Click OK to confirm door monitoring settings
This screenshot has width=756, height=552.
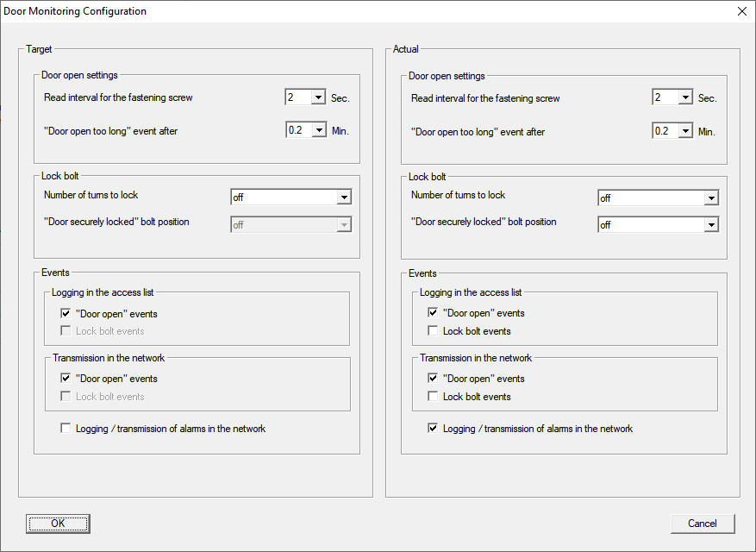coord(58,524)
